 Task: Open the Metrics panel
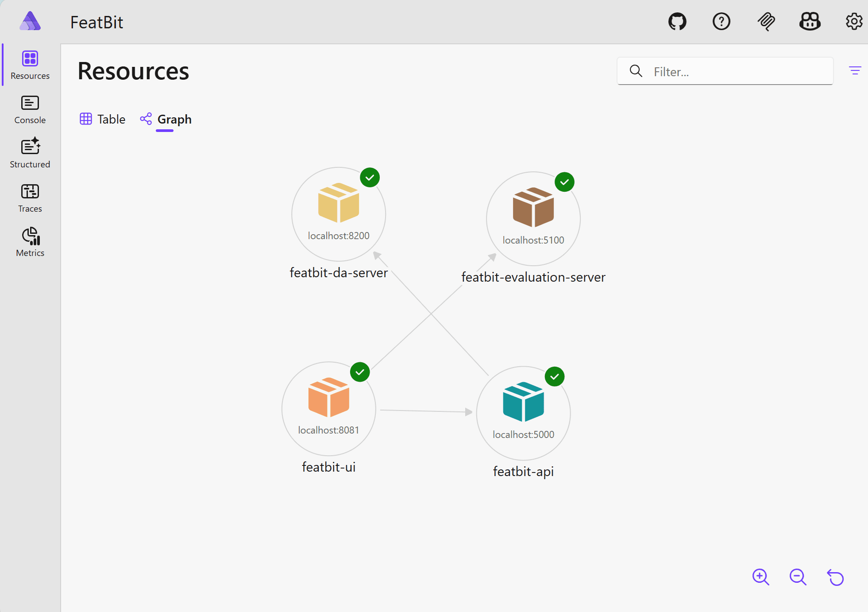(x=29, y=242)
